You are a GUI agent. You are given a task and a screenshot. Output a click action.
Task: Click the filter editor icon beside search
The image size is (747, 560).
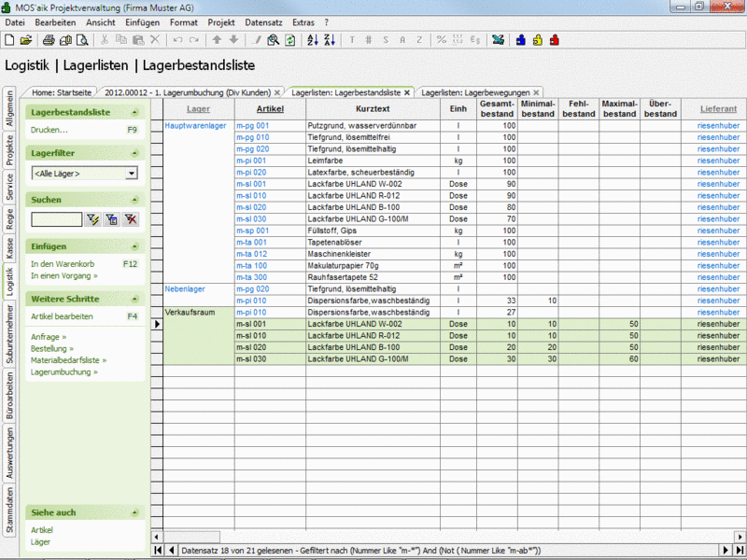click(112, 219)
